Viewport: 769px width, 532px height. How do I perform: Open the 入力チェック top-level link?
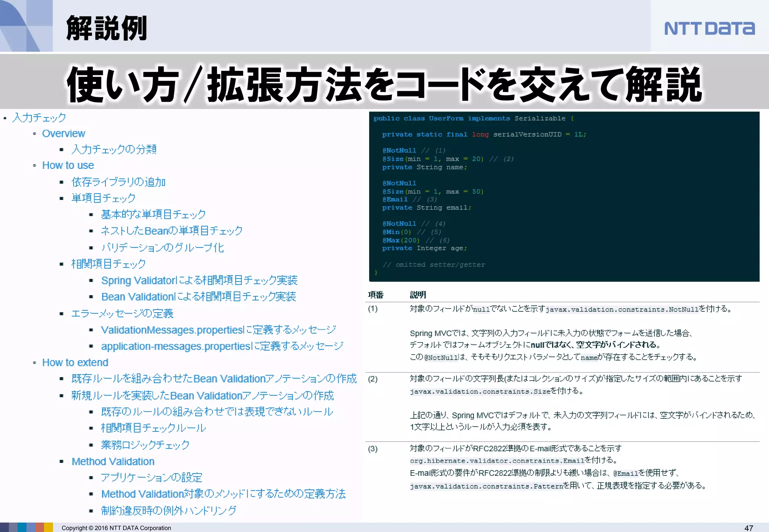39,118
